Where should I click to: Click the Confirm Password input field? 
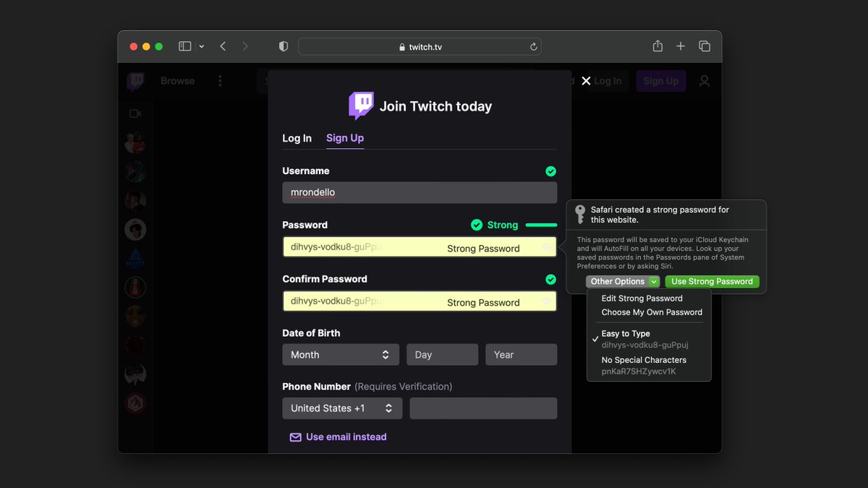[420, 301]
